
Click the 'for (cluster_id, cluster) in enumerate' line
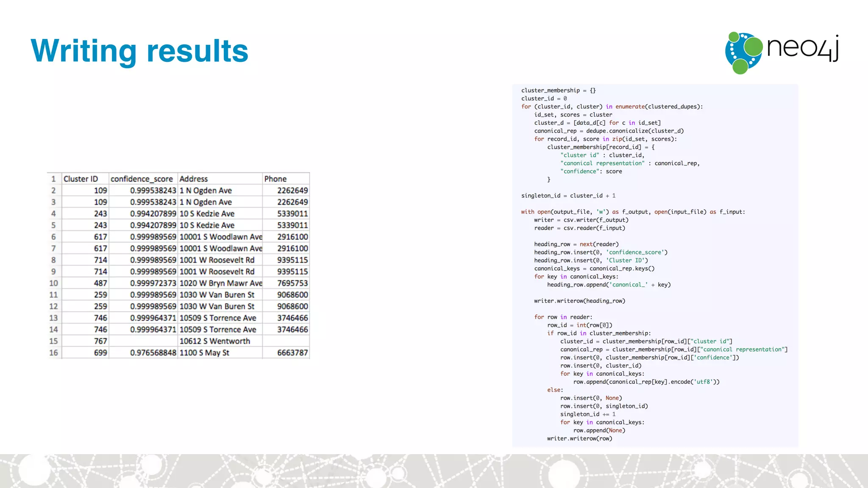612,107
